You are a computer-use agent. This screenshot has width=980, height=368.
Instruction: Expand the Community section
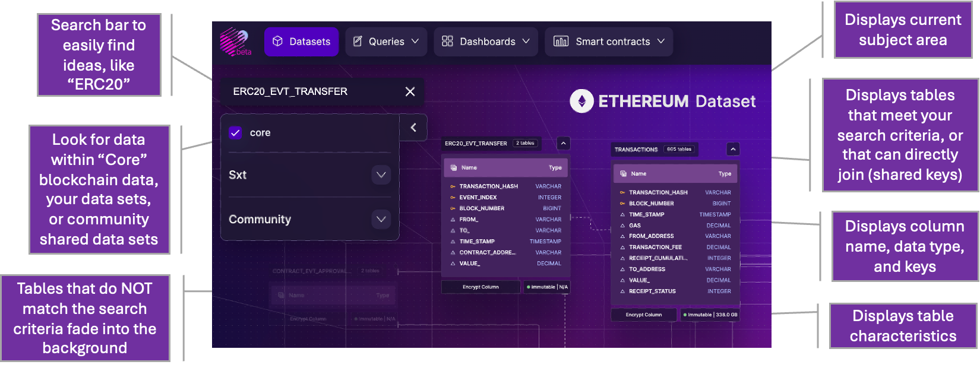tap(381, 219)
